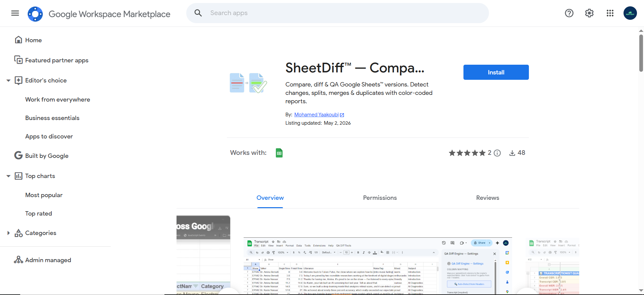Screen dimensions: 644x295
Task: Open the main hamburger menu
Action: click(15, 13)
